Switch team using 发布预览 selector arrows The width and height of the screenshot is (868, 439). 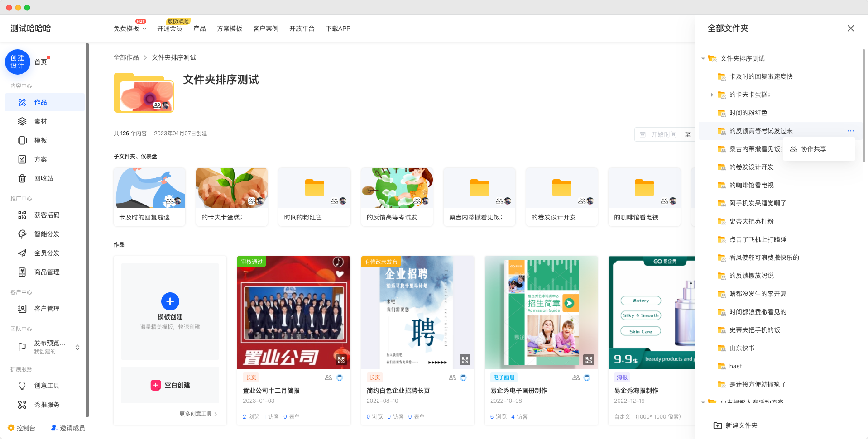click(x=77, y=347)
